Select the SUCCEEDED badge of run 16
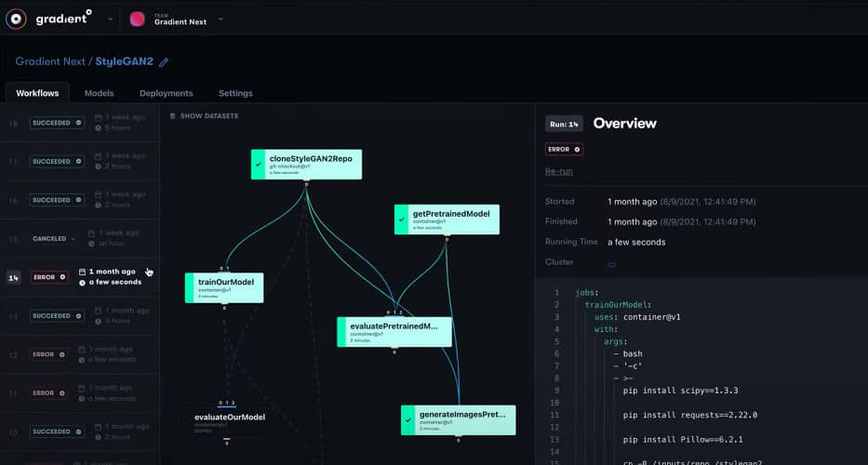Viewport: 868px width, 465px height. [x=57, y=200]
